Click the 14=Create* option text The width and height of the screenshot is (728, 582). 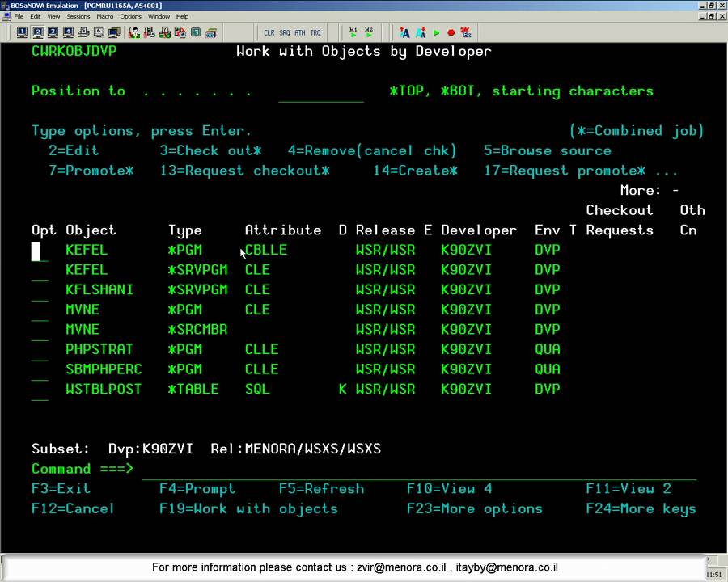pos(415,171)
